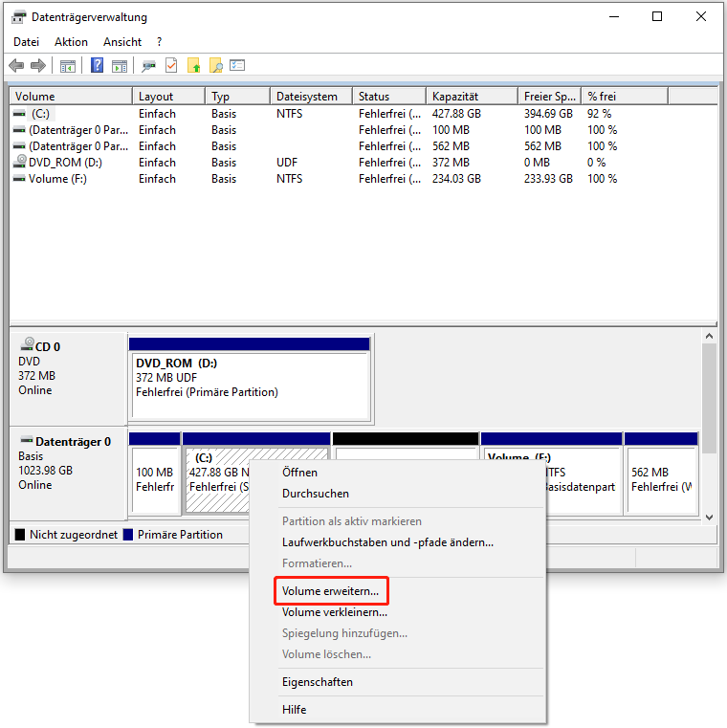Select the unallocated black-topped partition block
This screenshot has width=727, height=728.
tap(406, 446)
